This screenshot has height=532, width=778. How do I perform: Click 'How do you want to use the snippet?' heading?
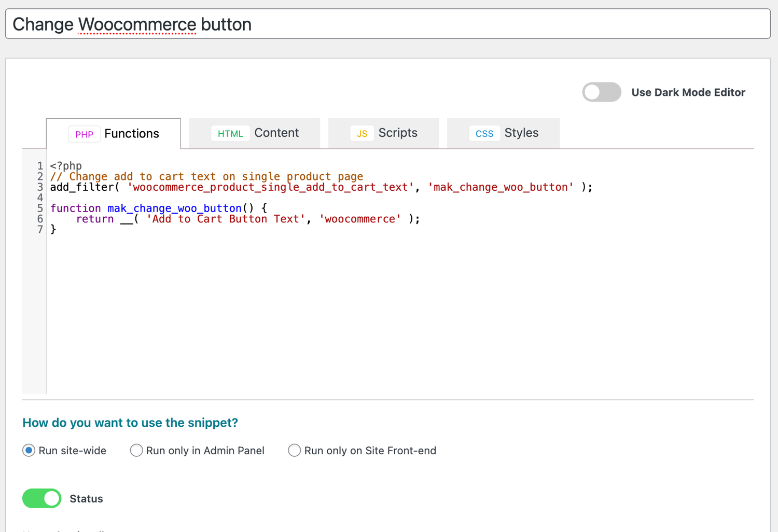(x=130, y=423)
